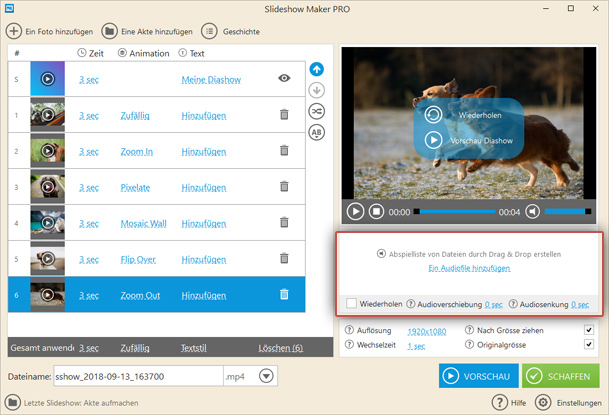Viewport: 609px width, 415px height.
Task: Click the Zeit column header
Action: pyautogui.click(x=90, y=53)
